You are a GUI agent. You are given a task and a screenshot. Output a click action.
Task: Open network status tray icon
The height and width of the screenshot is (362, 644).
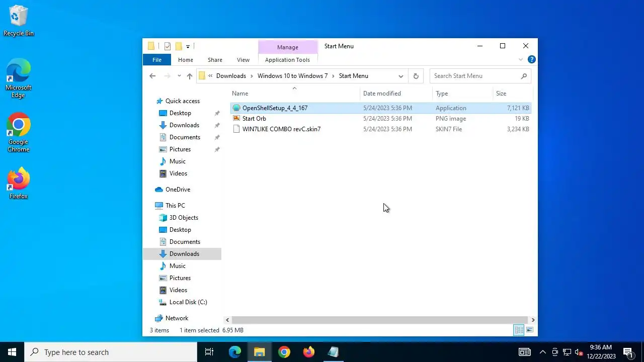567,352
